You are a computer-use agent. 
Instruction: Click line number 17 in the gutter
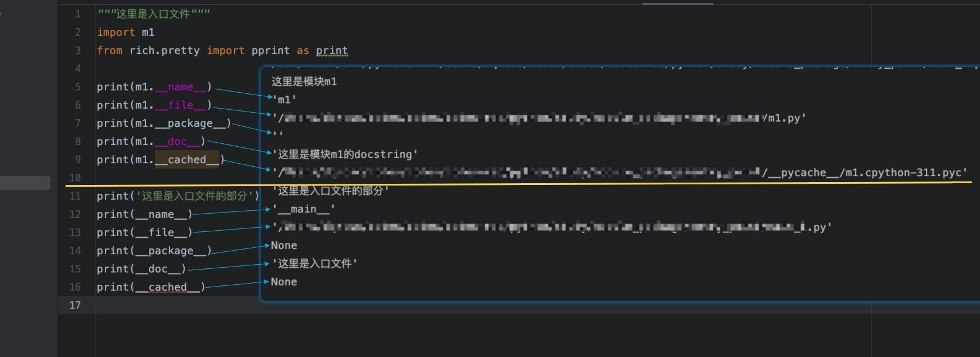74,305
